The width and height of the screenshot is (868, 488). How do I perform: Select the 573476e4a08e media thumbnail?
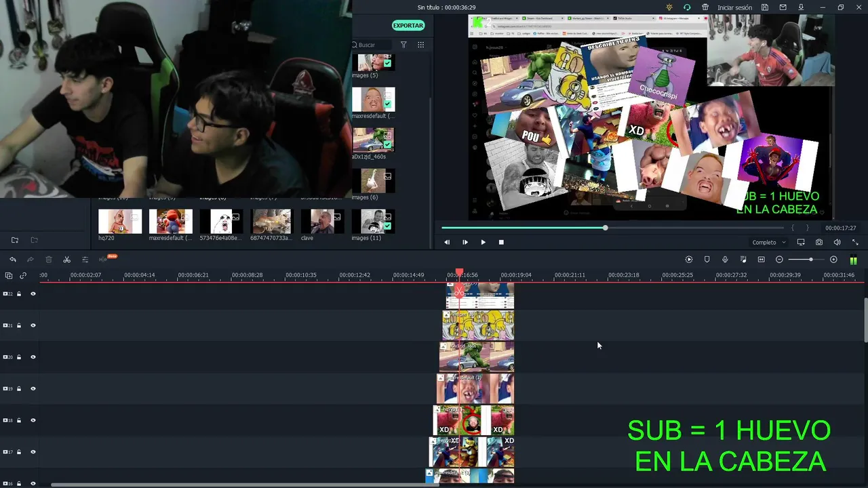[221, 221]
